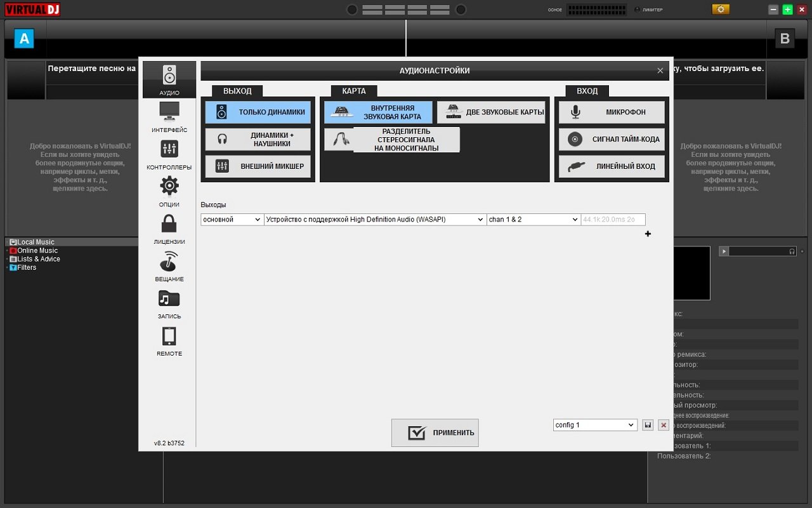812x508 pixels.
Task: Select the Speakers Only output option
Action: pos(258,112)
